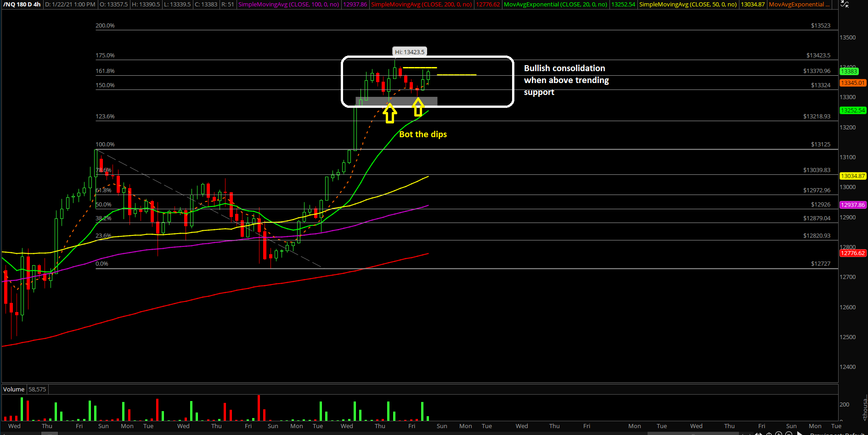Click the 200 volume axis tick

pyautogui.click(x=844, y=405)
